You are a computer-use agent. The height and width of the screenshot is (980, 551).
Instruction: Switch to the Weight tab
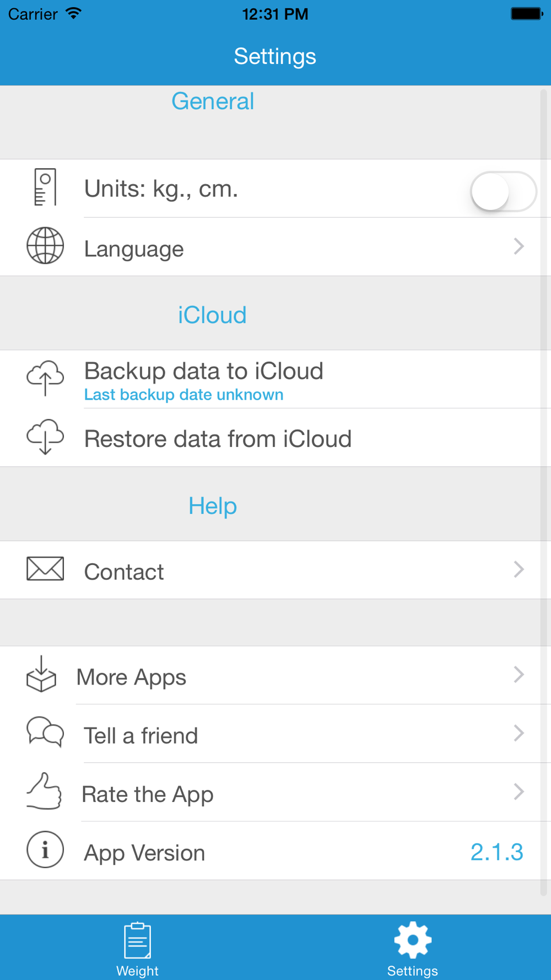[137, 948]
